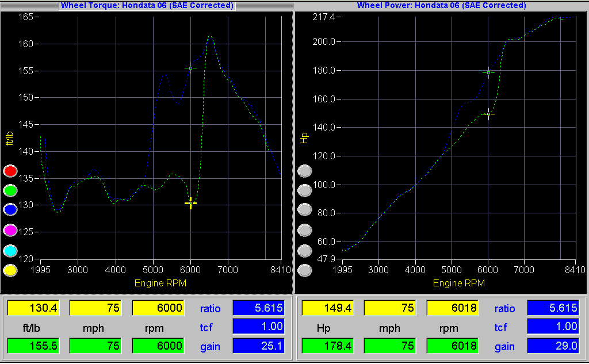Select the blue run color circle

(10, 210)
